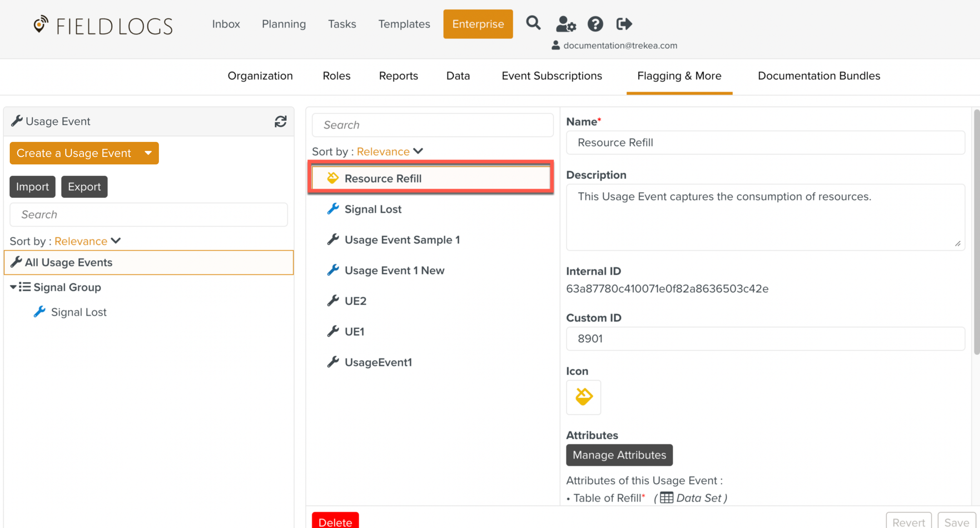The height and width of the screenshot is (528, 980).
Task: Select Signal Lost under Signal Group
Action: [78, 312]
